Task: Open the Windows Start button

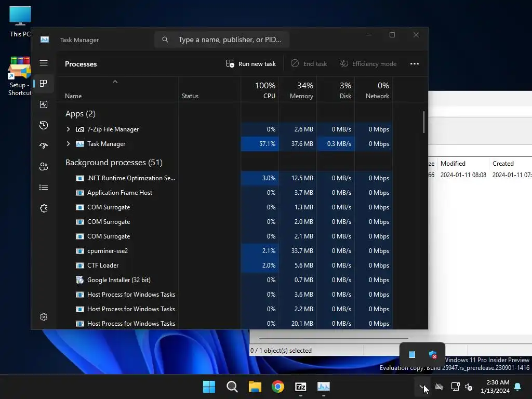Action: point(209,387)
